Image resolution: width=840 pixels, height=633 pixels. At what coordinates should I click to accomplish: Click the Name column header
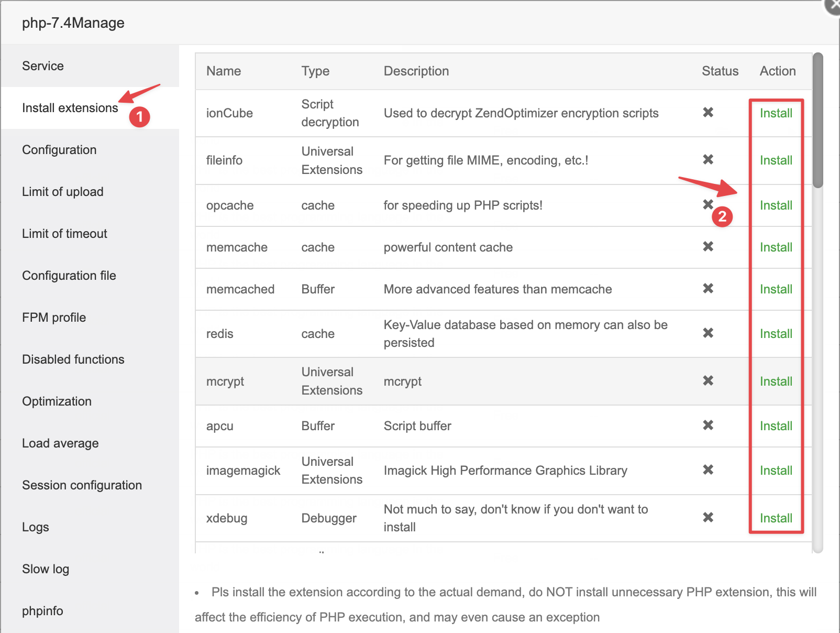coord(224,71)
